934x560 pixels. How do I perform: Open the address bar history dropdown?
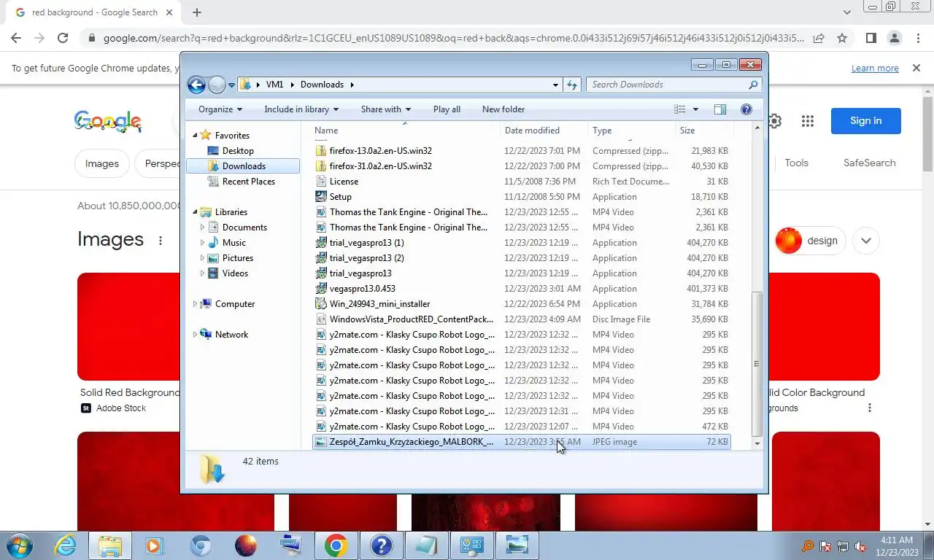555,85
